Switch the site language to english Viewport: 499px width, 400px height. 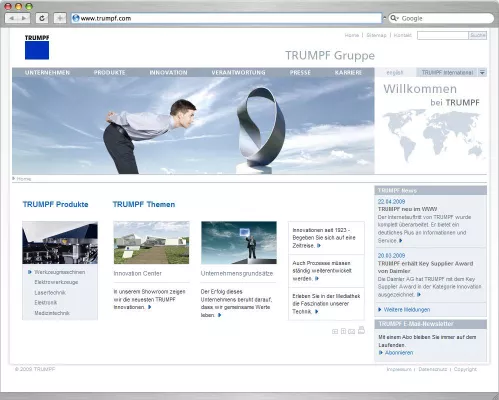pos(395,72)
